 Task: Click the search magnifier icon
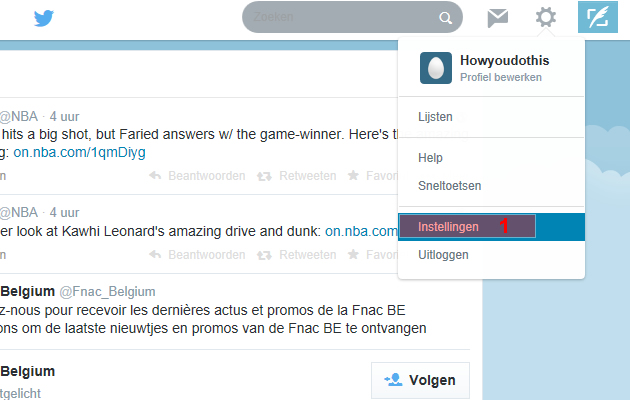tap(445, 18)
